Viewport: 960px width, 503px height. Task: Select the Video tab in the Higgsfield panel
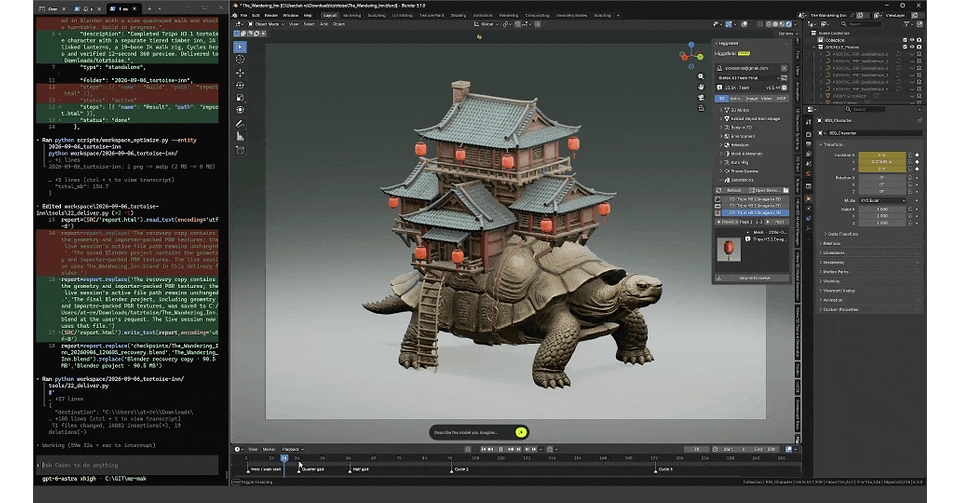[767, 99]
